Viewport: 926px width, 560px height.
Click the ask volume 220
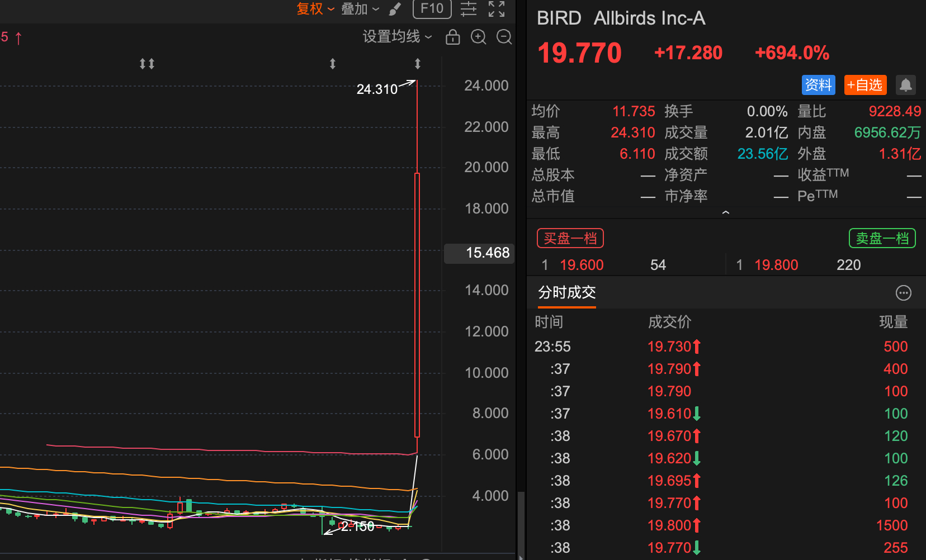pos(849,265)
